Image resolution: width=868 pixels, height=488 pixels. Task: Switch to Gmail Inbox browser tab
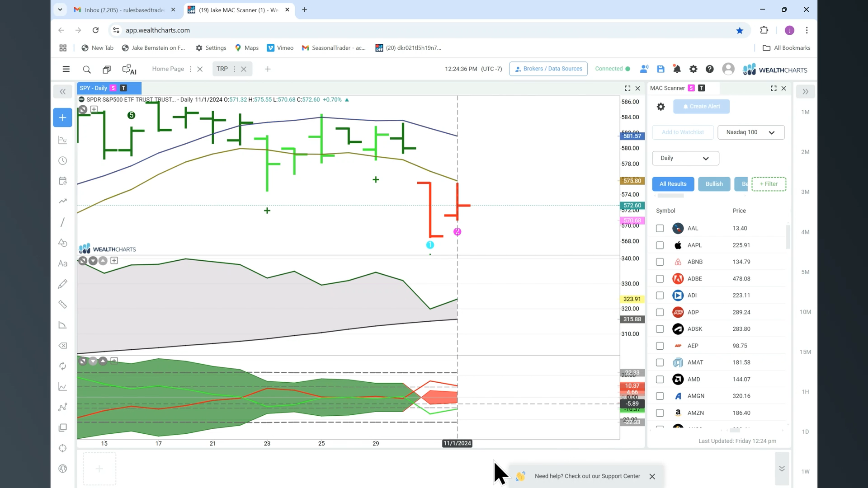(x=125, y=10)
